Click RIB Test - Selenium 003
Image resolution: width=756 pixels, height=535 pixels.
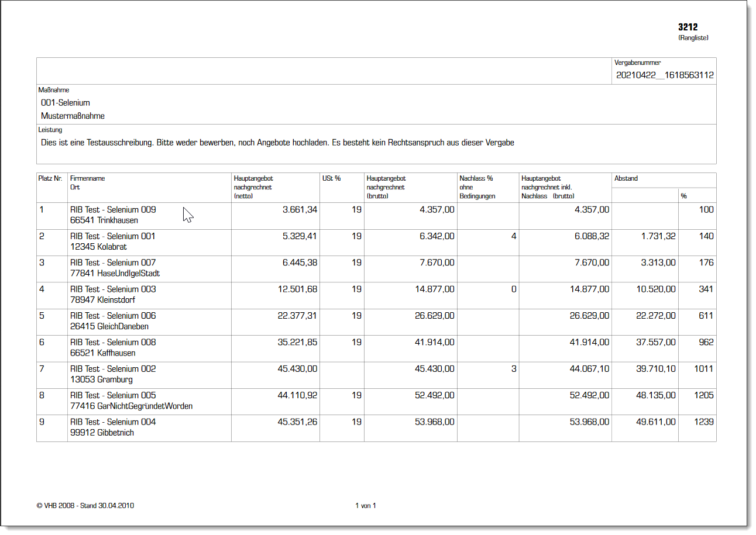[x=113, y=289]
